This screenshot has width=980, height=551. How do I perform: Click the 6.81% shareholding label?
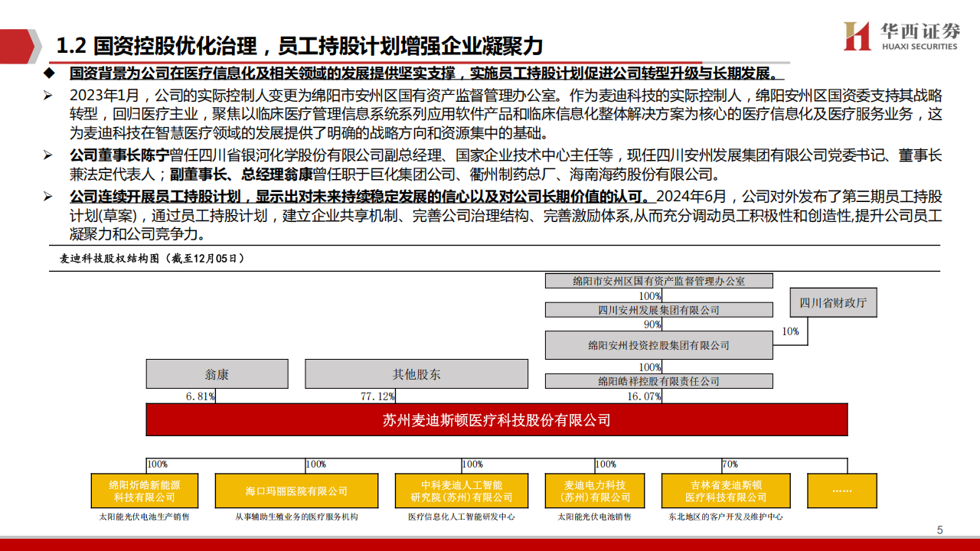coord(200,396)
